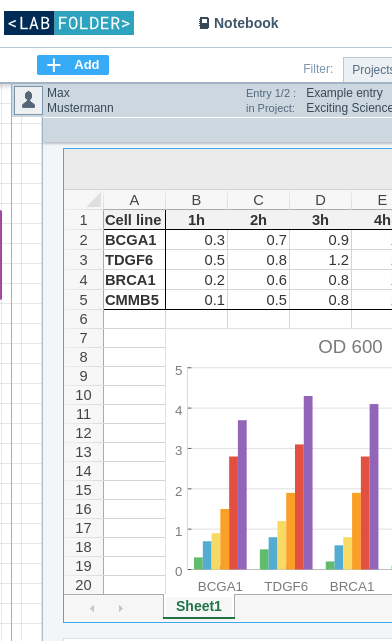Select row 20 header
The image size is (392, 641).
click(x=84, y=585)
